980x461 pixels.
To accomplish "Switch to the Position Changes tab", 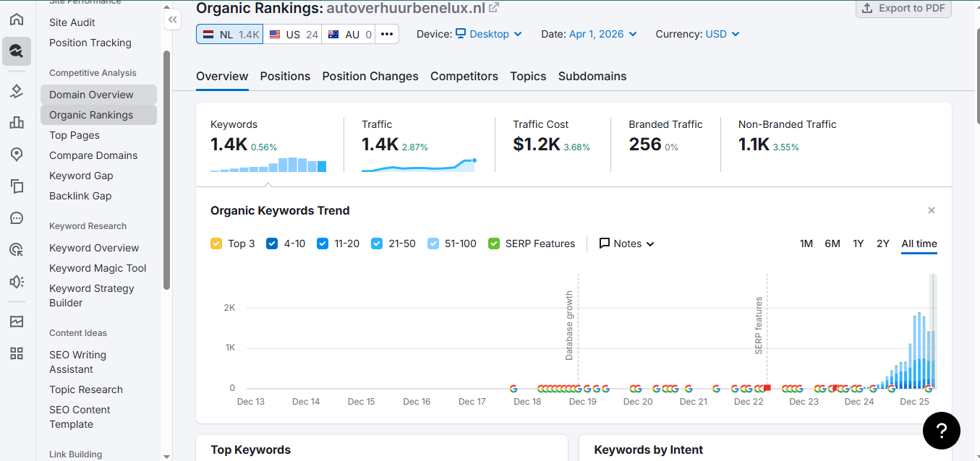I will (370, 77).
